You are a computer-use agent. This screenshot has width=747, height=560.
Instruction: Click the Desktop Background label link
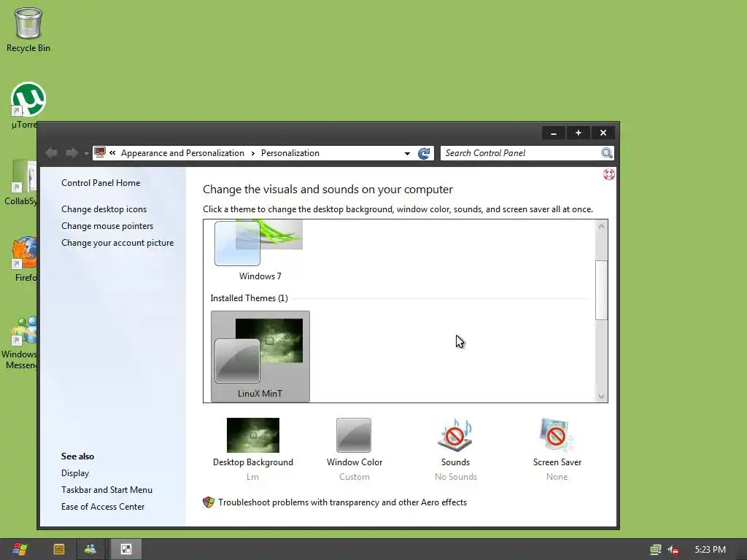tap(253, 462)
